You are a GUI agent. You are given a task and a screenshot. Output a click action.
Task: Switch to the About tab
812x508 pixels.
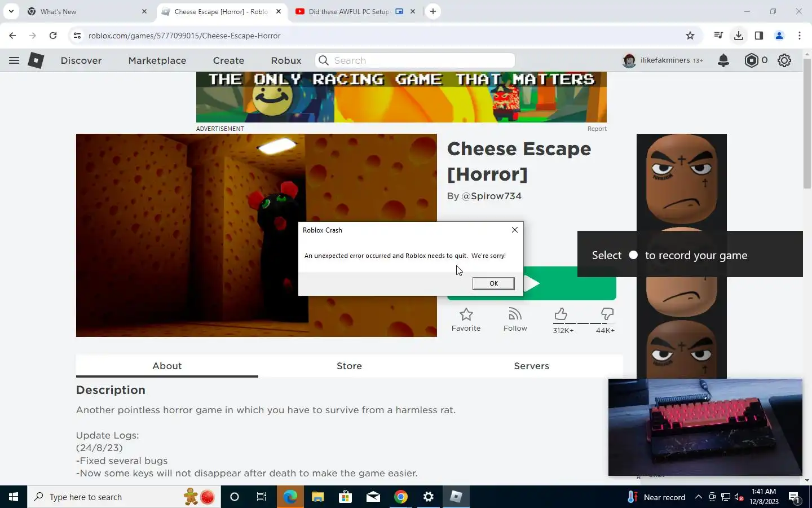167,366
